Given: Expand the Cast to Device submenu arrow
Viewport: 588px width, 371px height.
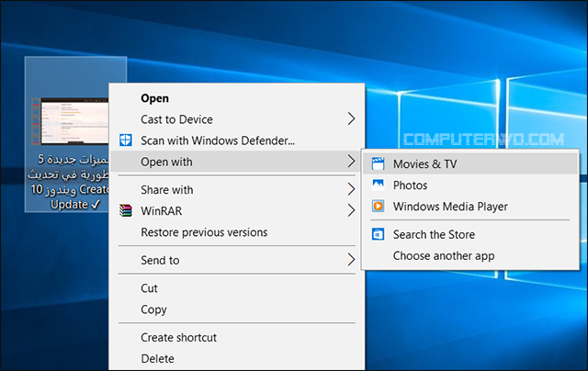Looking at the screenshot, I should click(x=351, y=119).
